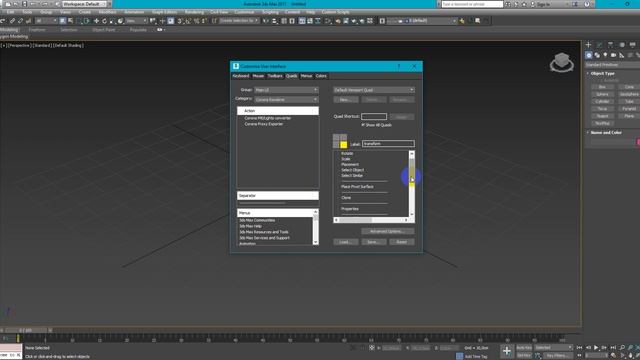This screenshot has height=360, width=640.
Task: Switch to the Menus tab in dialog
Action: tap(306, 76)
